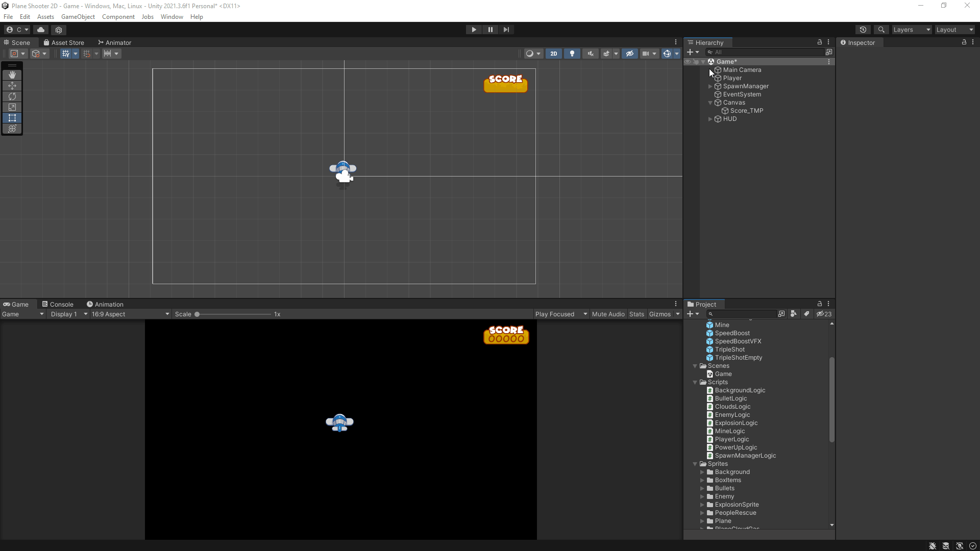Open the Display 1 dropdown
This screenshot has width=980, height=551.
[69, 314]
